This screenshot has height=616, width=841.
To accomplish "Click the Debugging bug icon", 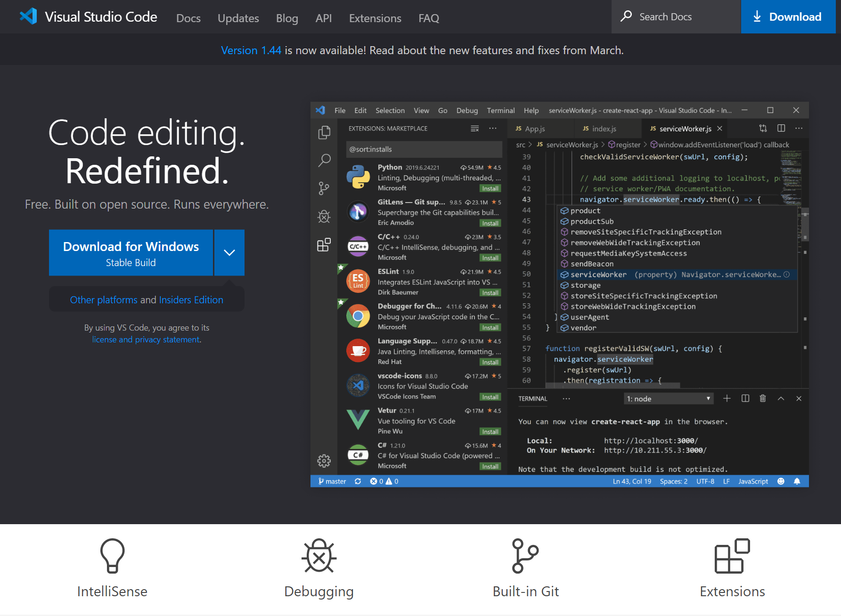I will pyautogui.click(x=319, y=556).
